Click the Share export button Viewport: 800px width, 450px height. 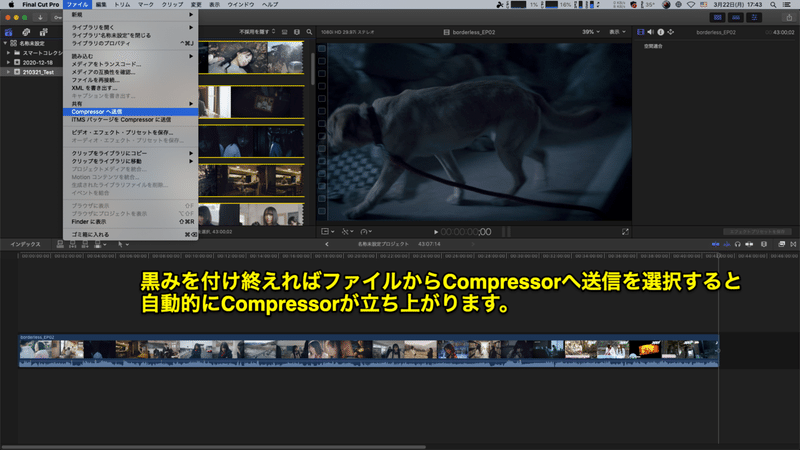789,17
